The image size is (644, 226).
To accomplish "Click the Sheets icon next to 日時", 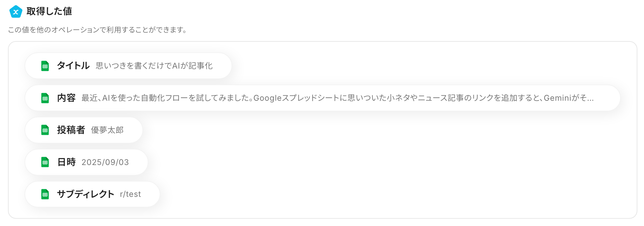I will coord(45,162).
